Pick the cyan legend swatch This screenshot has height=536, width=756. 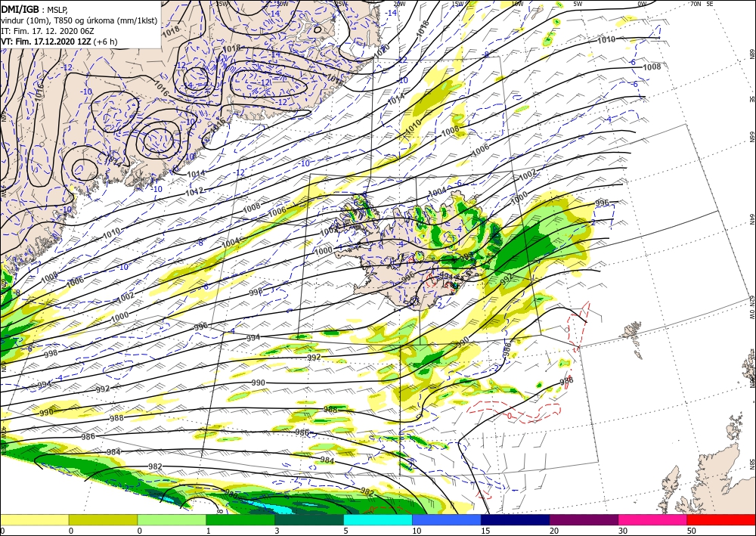378,519
